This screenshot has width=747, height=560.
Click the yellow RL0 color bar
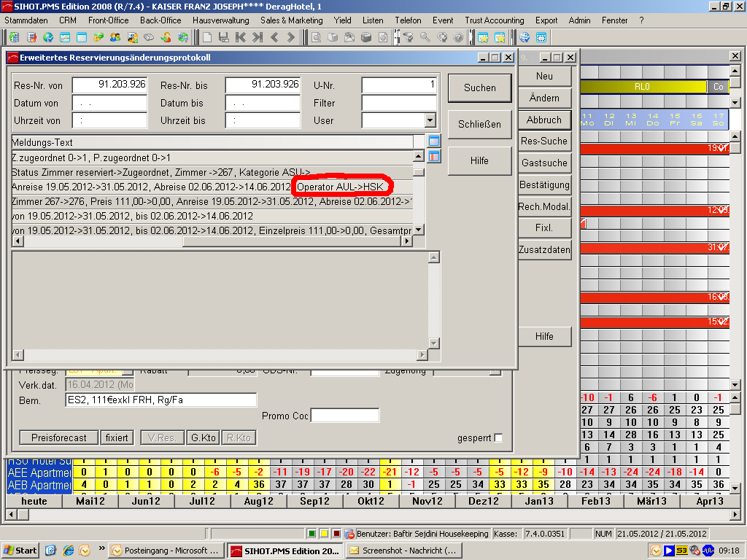click(x=642, y=87)
